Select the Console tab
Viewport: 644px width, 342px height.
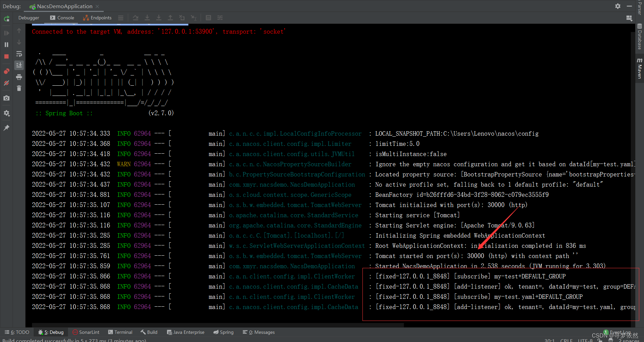tap(62, 18)
